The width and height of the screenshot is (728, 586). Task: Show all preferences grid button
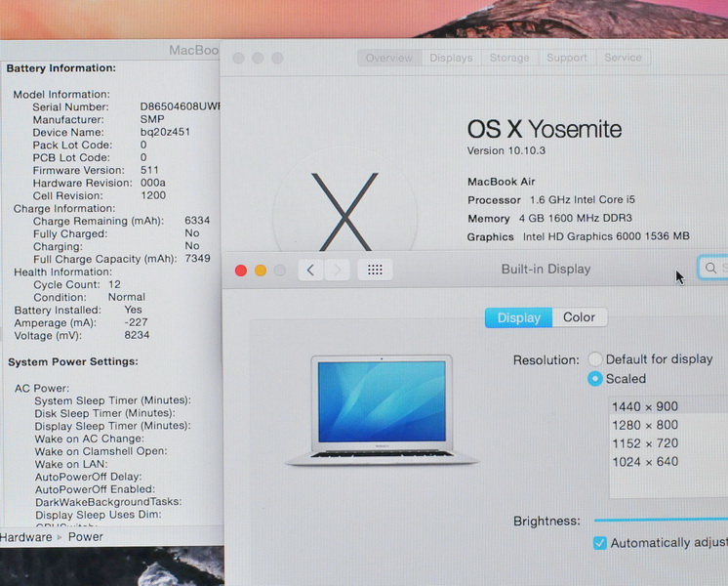click(x=375, y=270)
